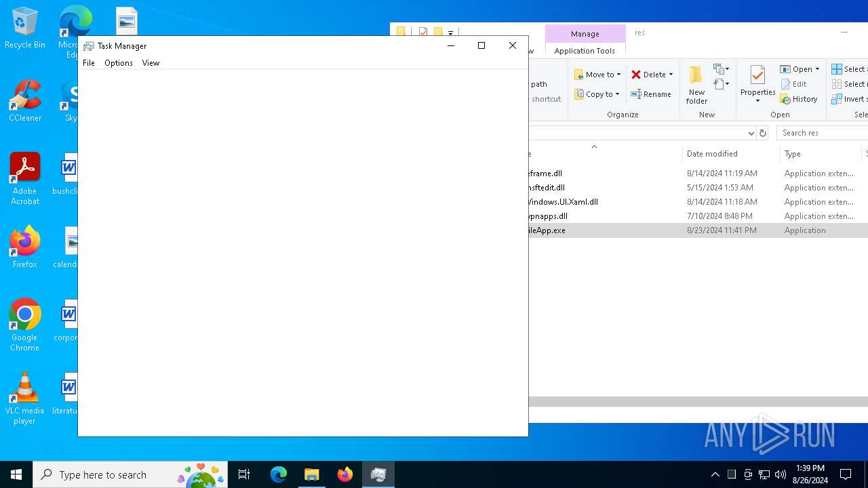Select the Windows.UI.Xaml.dll file row

click(698, 202)
